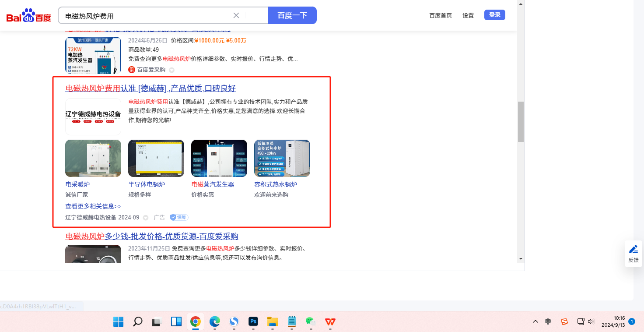
Task: Clear the search box with the X icon
Action: (236, 15)
